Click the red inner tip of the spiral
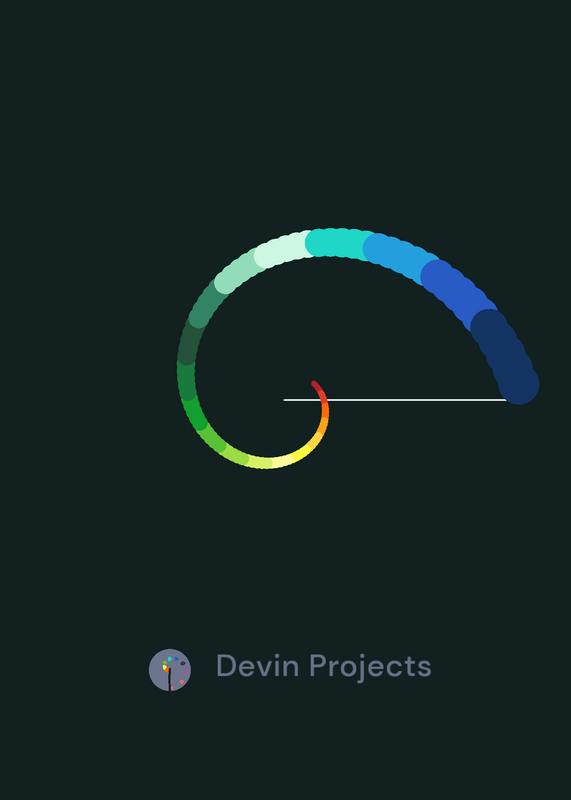The width and height of the screenshot is (571, 800). (318, 388)
